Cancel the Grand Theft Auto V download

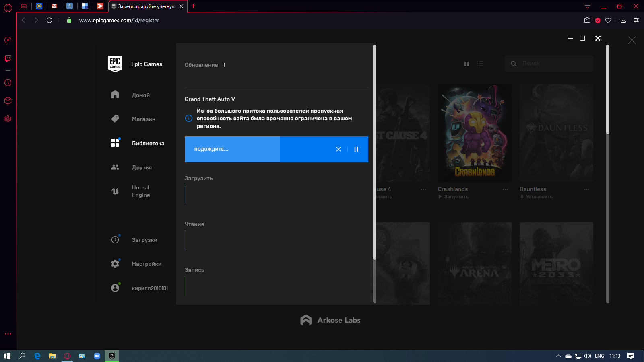click(x=339, y=149)
